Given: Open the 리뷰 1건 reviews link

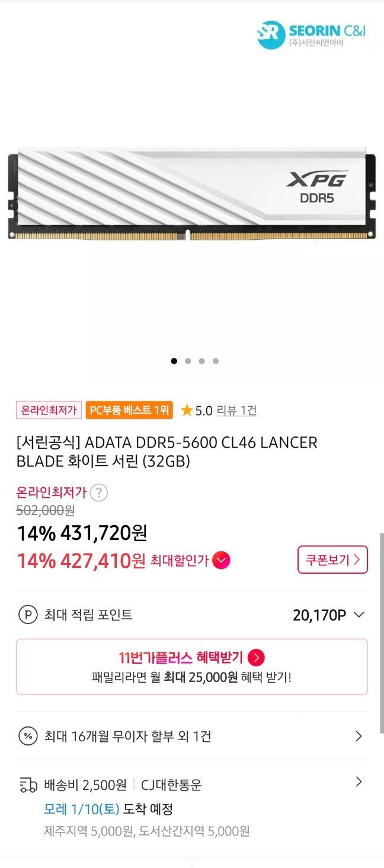Looking at the screenshot, I should pyautogui.click(x=236, y=410).
